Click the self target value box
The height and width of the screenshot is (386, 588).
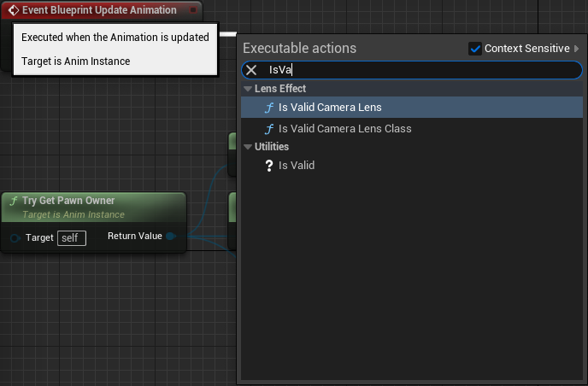72,238
